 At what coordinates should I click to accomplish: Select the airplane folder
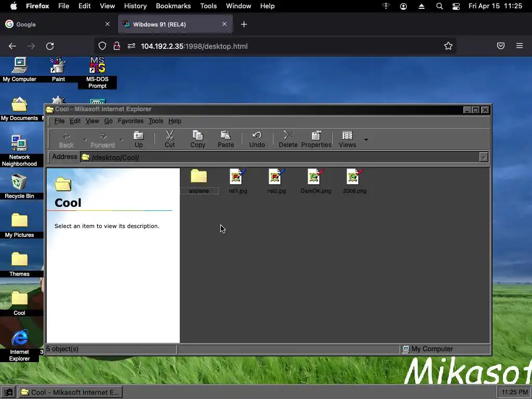pyautogui.click(x=199, y=181)
